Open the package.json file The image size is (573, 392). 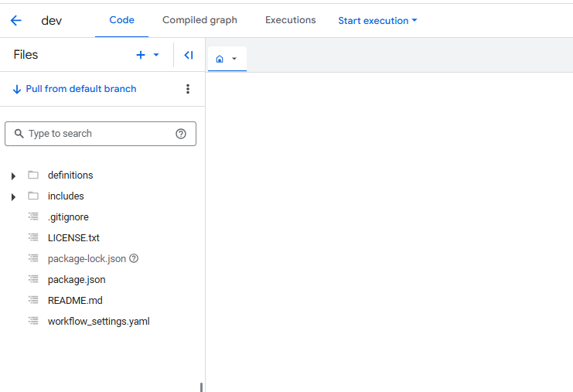pos(77,280)
